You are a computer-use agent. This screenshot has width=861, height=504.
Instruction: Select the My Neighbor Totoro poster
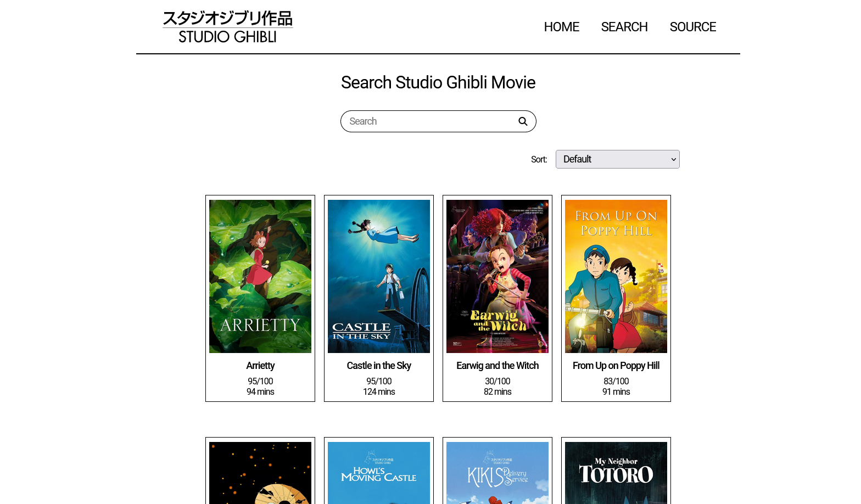pos(616,473)
